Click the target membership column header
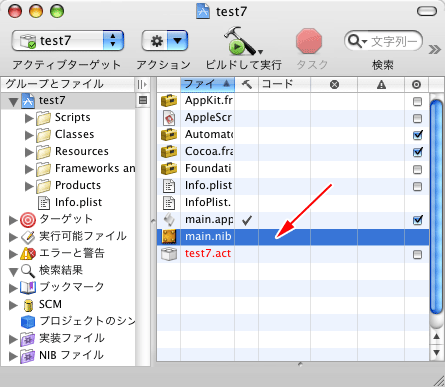Image resolution: width=445 pixels, height=387 pixels. point(416,85)
